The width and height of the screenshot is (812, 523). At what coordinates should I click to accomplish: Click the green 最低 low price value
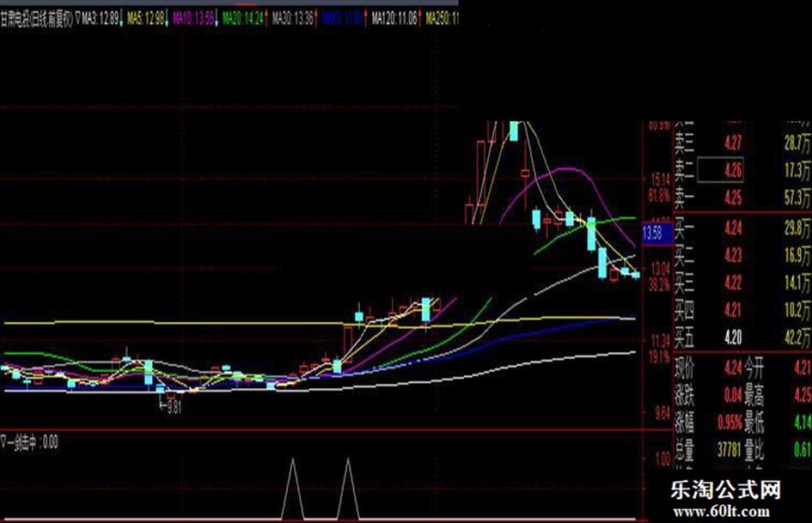803,423
